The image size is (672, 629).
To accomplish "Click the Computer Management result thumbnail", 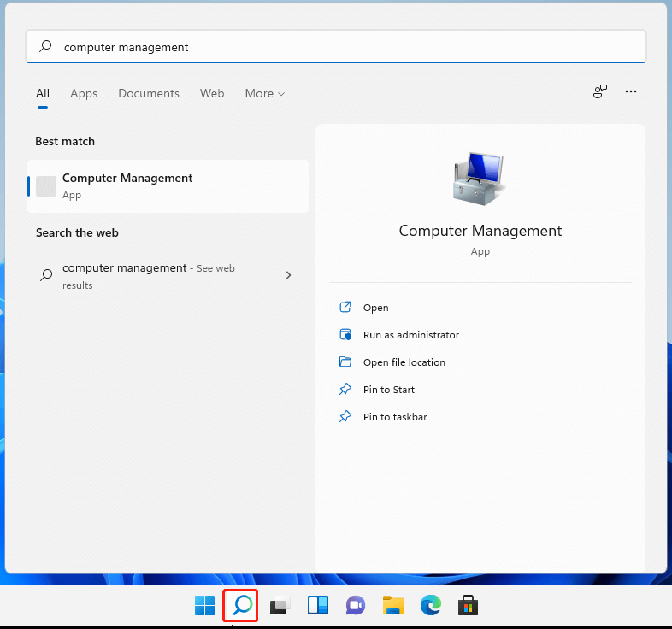I will [46, 186].
